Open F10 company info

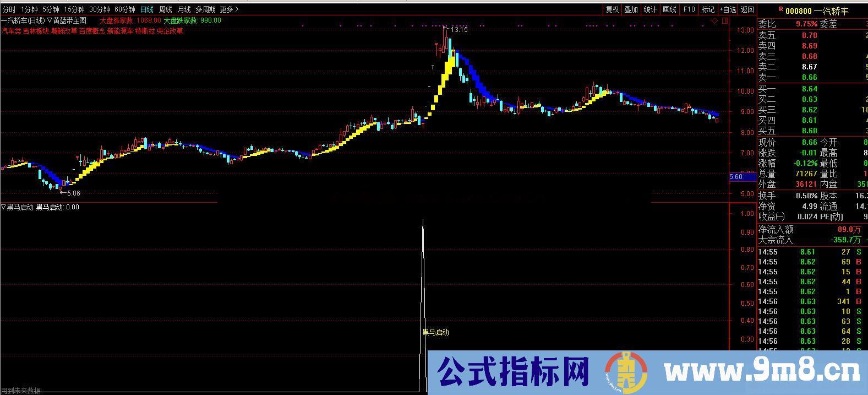(689, 9)
